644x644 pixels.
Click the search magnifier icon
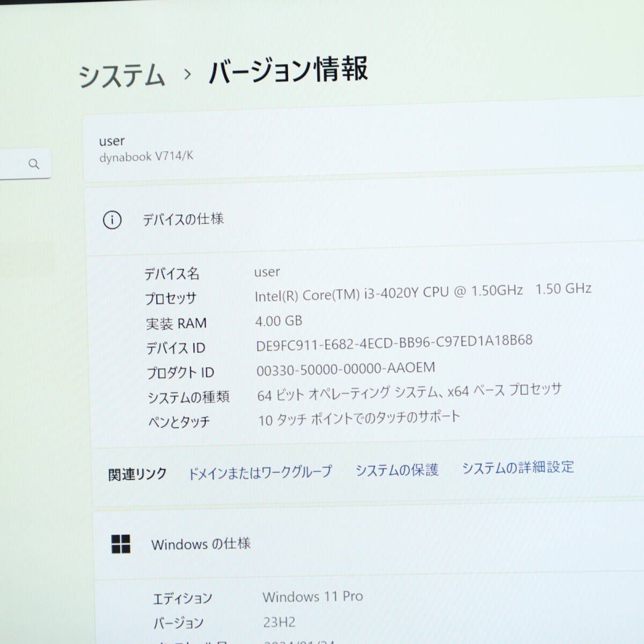(x=34, y=164)
